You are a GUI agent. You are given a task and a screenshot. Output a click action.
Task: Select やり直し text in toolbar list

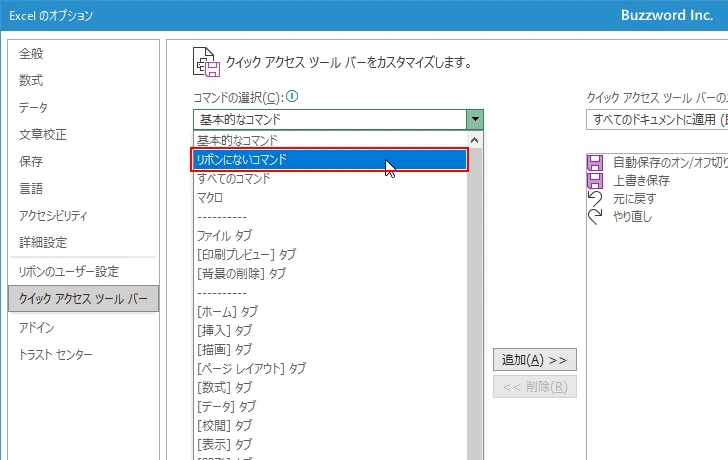click(632, 217)
